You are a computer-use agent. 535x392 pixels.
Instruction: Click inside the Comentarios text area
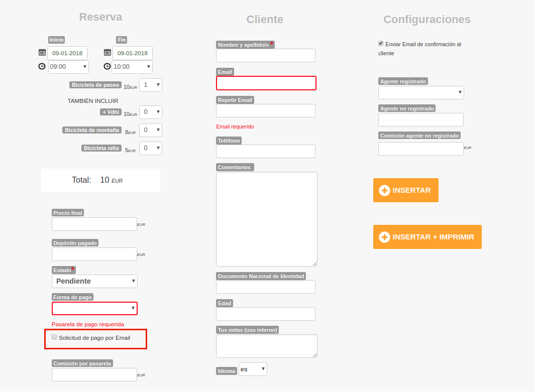[x=266, y=219]
